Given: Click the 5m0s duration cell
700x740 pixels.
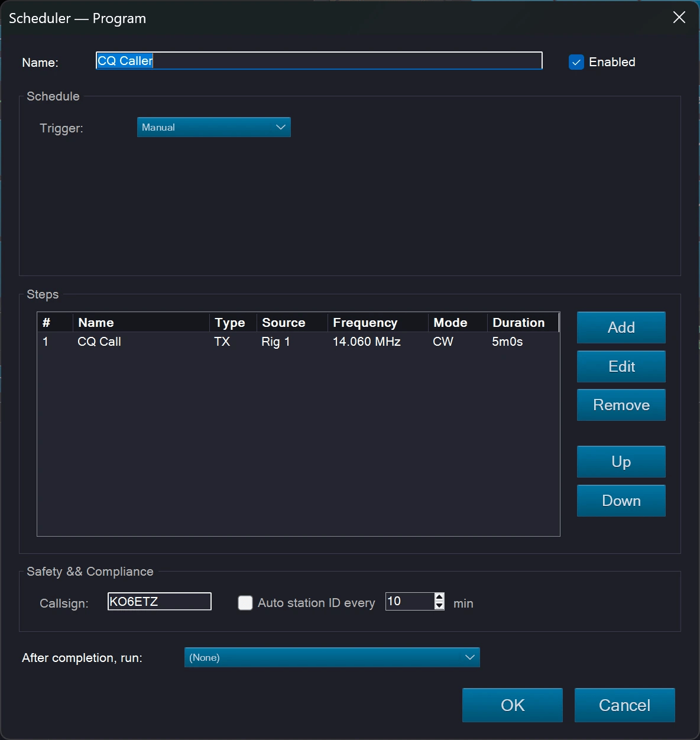Looking at the screenshot, I should coord(507,342).
